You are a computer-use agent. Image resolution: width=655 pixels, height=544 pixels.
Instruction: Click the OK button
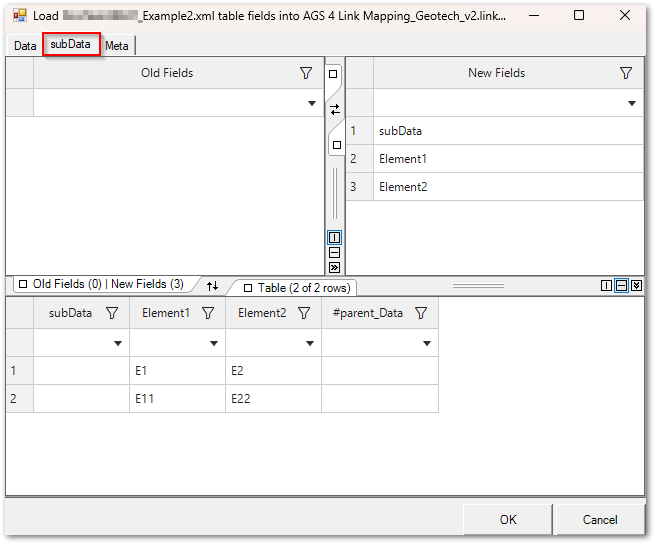[508, 519]
